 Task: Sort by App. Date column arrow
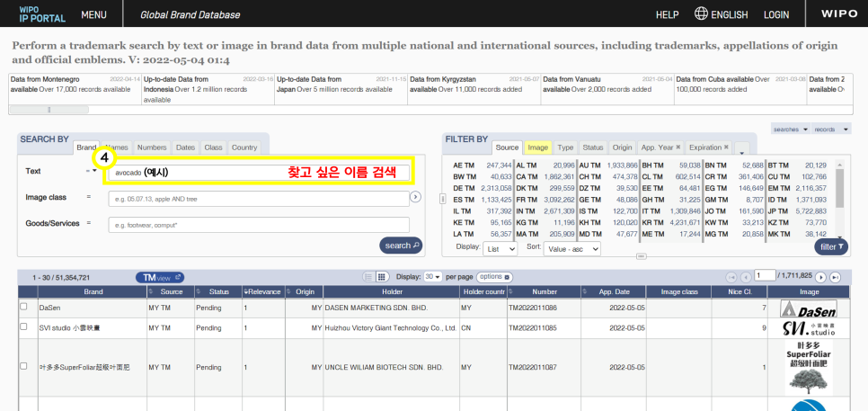pos(584,291)
